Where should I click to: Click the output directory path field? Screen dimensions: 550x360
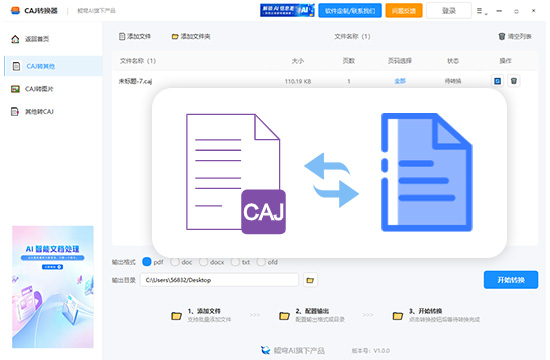(x=219, y=280)
